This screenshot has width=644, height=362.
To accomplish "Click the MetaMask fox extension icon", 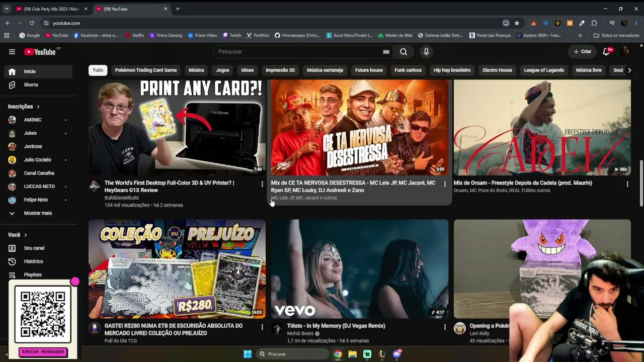I will 533,23.
